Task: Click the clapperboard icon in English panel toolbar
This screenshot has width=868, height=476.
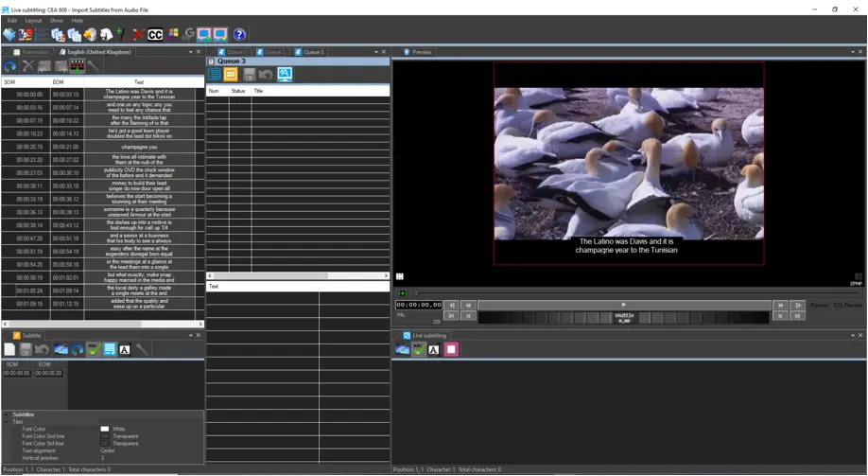Action: (x=78, y=66)
